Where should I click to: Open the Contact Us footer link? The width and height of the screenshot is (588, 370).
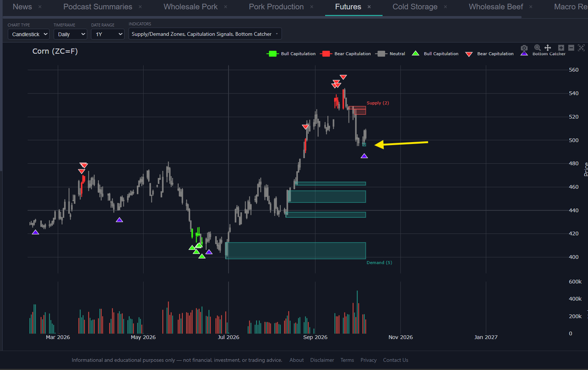point(395,360)
